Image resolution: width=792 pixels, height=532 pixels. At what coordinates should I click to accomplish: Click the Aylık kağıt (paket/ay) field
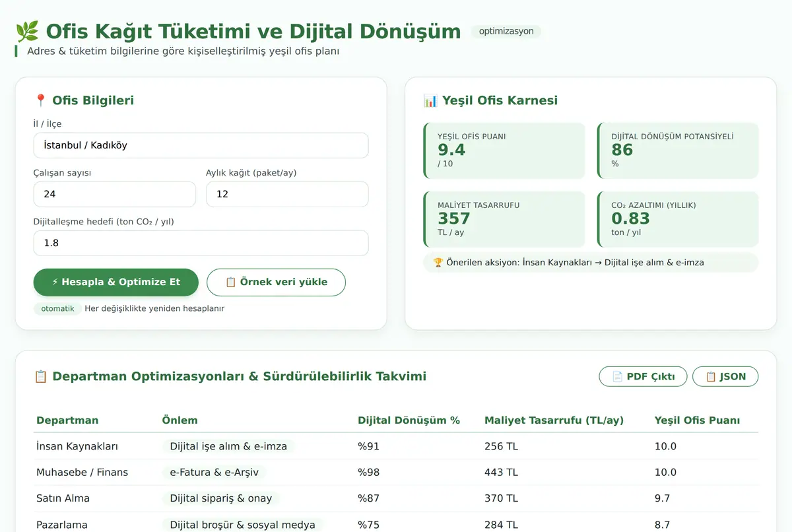[x=287, y=194]
